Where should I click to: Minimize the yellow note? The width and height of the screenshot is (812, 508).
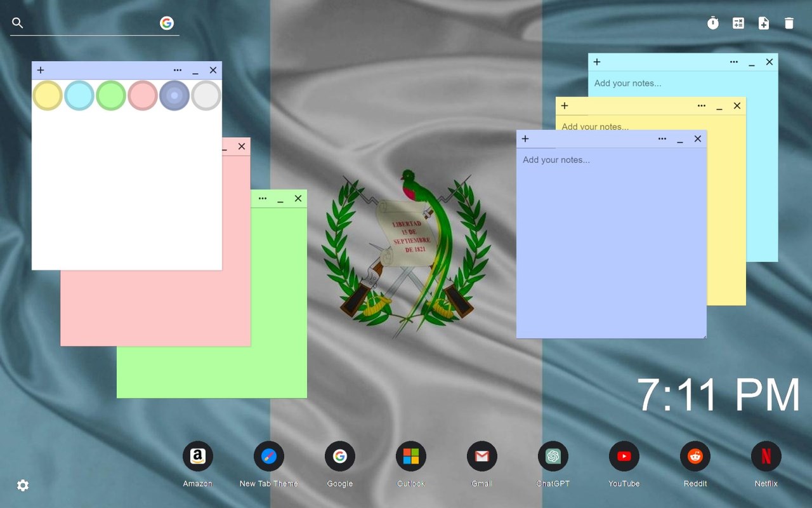point(719,107)
